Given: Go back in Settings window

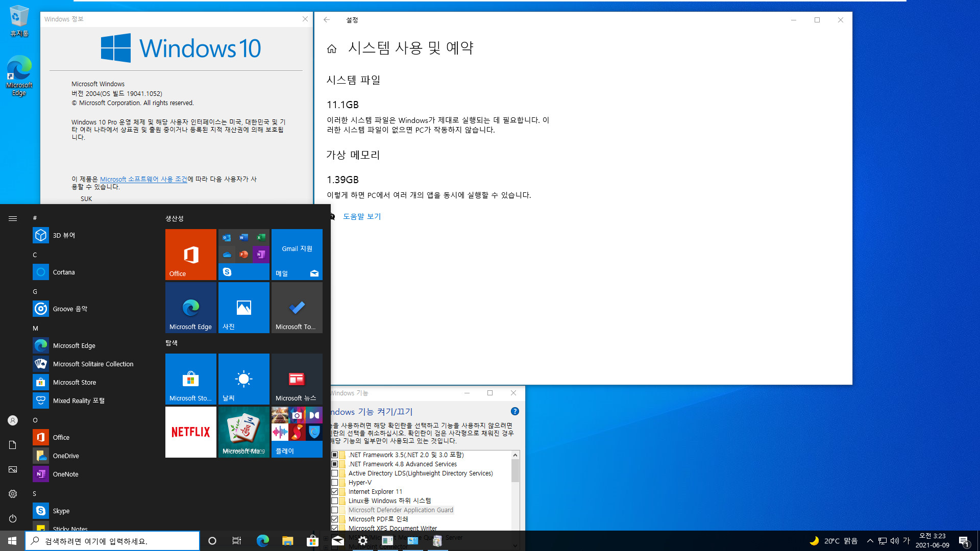Looking at the screenshot, I should pyautogui.click(x=327, y=20).
